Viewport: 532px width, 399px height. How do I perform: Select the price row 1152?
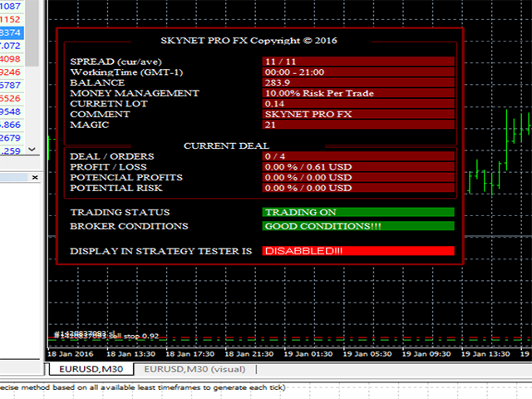coord(12,19)
